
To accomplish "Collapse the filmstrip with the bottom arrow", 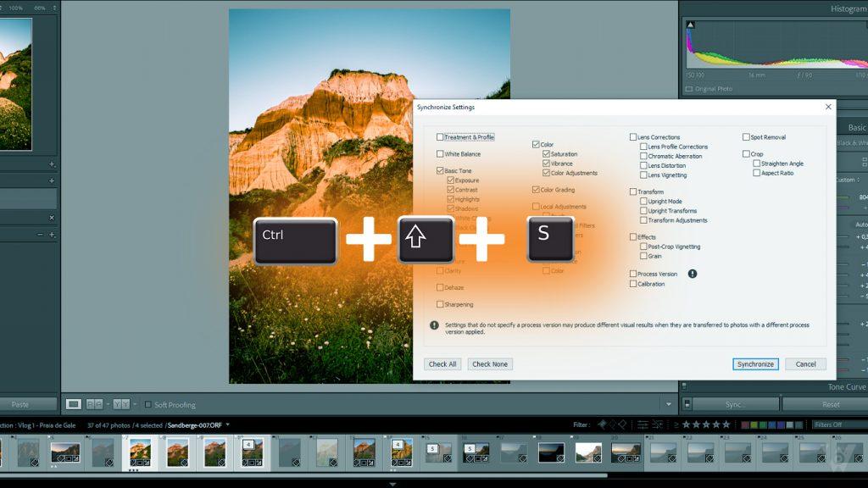I will (x=392, y=484).
